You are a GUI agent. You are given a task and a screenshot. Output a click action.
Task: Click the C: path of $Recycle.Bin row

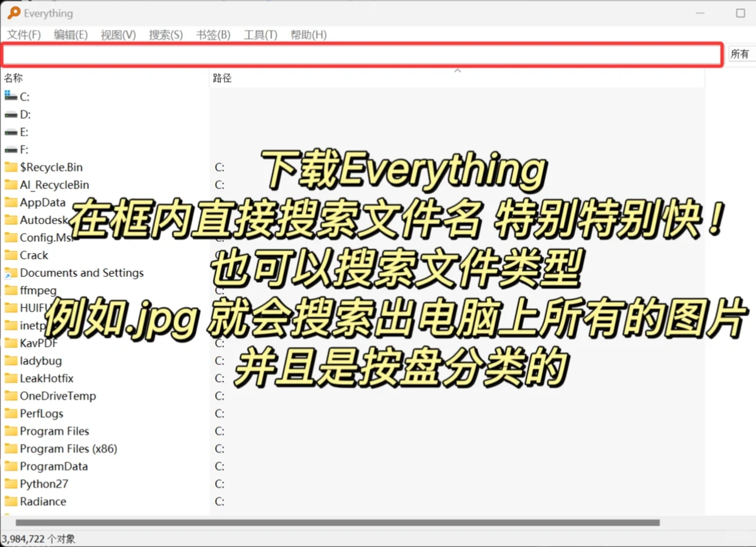[219, 167]
